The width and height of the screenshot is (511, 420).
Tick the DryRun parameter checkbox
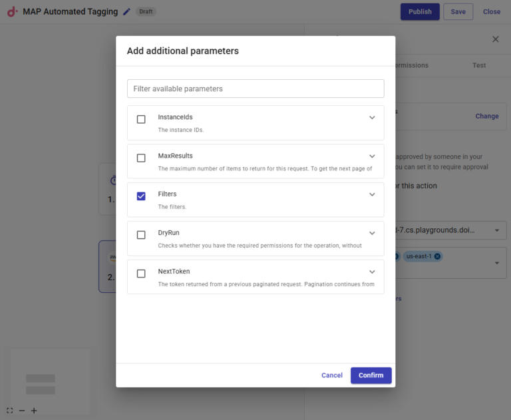(x=141, y=235)
